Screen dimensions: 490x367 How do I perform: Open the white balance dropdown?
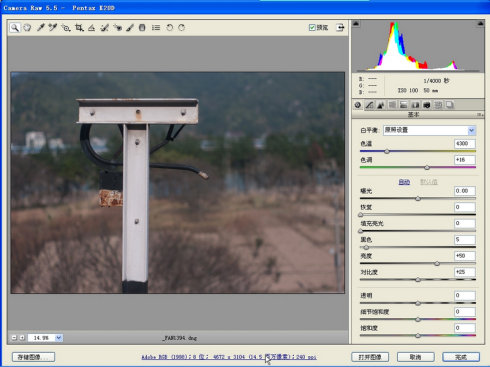[429, 130]
